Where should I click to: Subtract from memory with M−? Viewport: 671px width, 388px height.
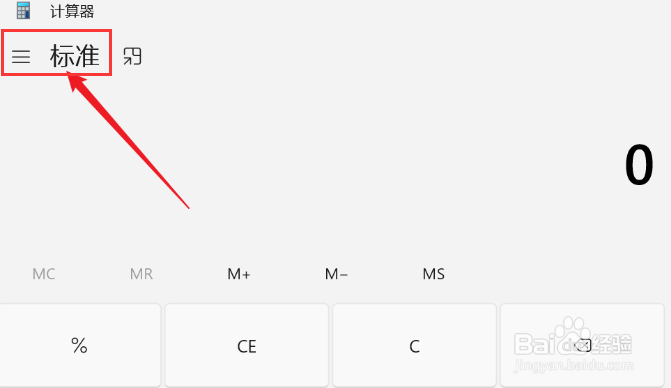[x=336, y=274]
